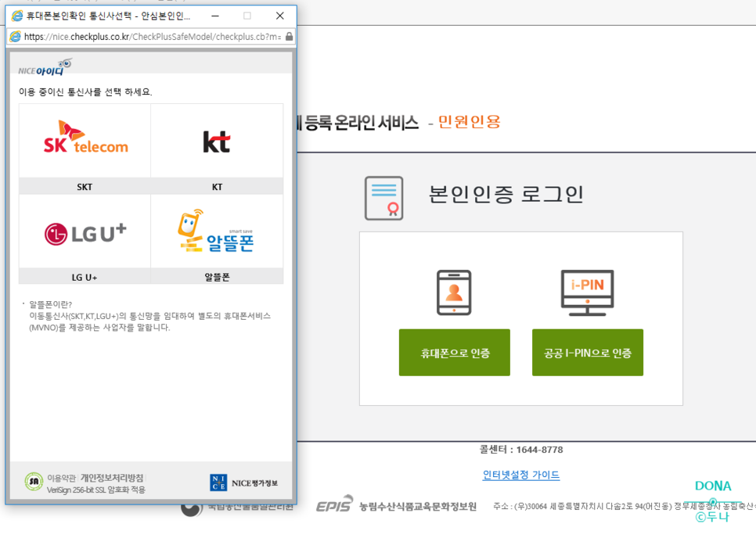Close the carrier selection popup window
The height and width of the screenshot is (549, 756).
279,16
